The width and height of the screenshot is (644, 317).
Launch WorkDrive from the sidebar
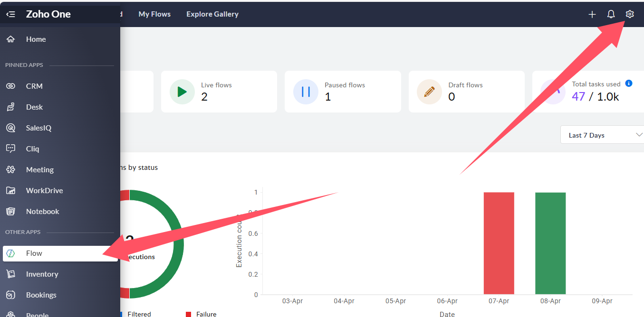[60, 190]
